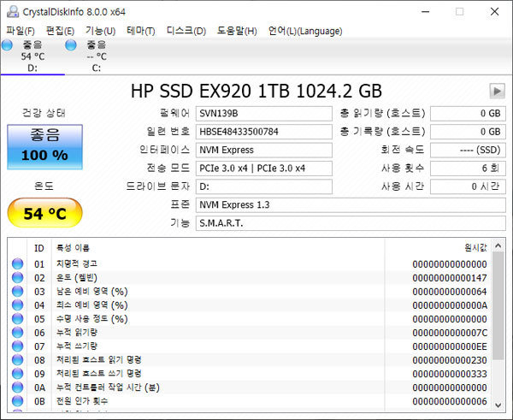
Task: Click the serial number field HBSE48433500784
Action: tap(264, 132)
